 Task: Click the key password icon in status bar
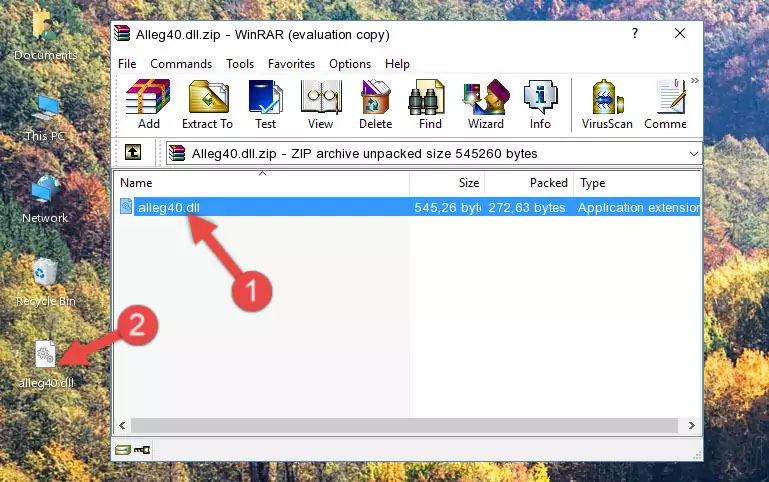142,449
